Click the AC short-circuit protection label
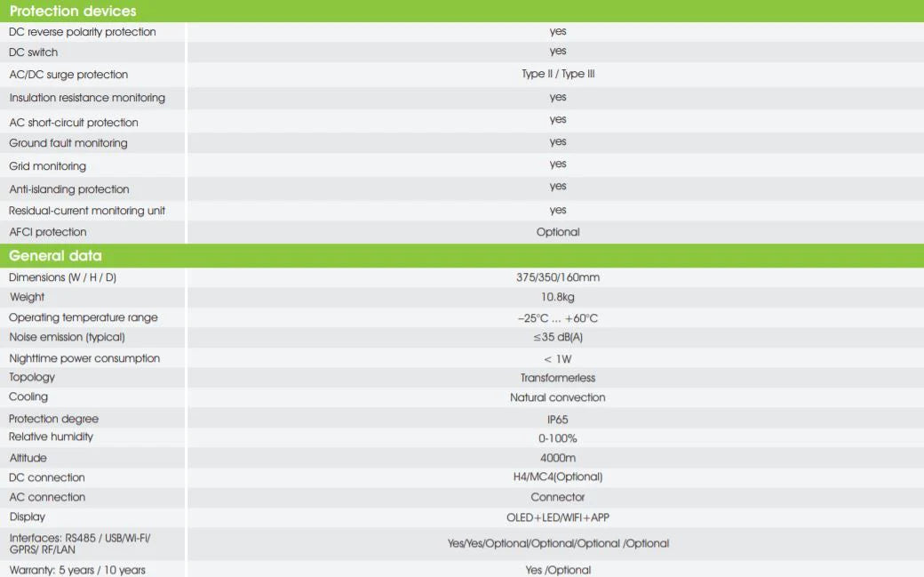Image resolution: width=924 pixels, height=577 pixels. click(74, 123)
